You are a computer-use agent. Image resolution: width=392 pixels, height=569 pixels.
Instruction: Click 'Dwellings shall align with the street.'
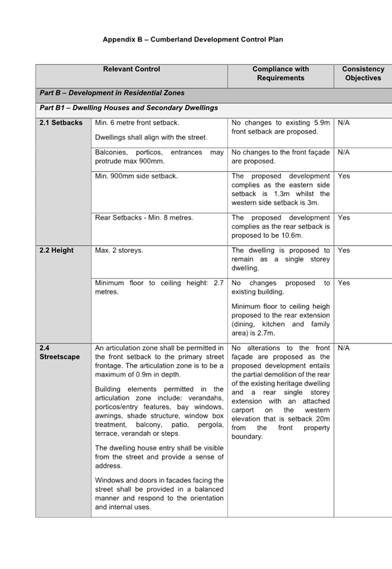tap(151, 138)
